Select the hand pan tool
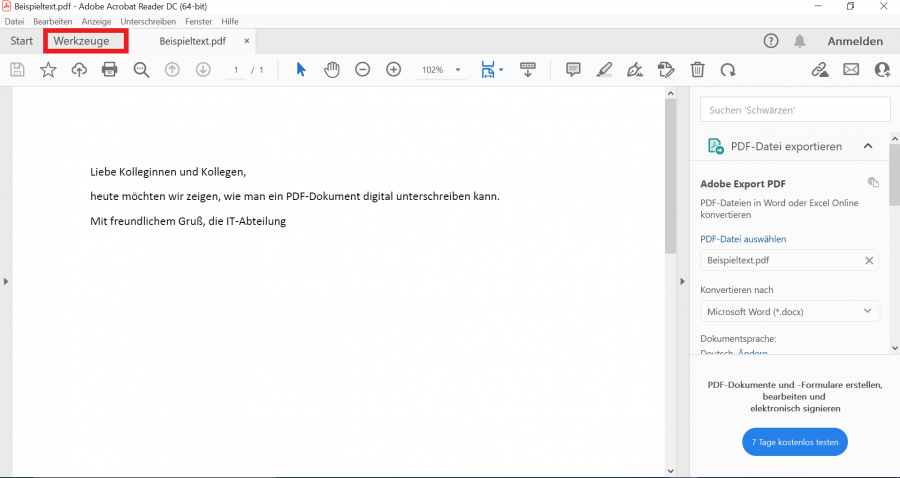The height and width of the screenshot is (478, 900). click(332, 69)
